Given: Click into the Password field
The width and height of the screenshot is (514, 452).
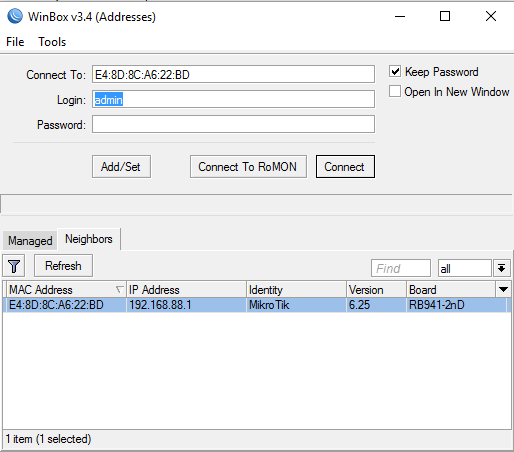Looking at the screenshot, I should pos(233,124).
